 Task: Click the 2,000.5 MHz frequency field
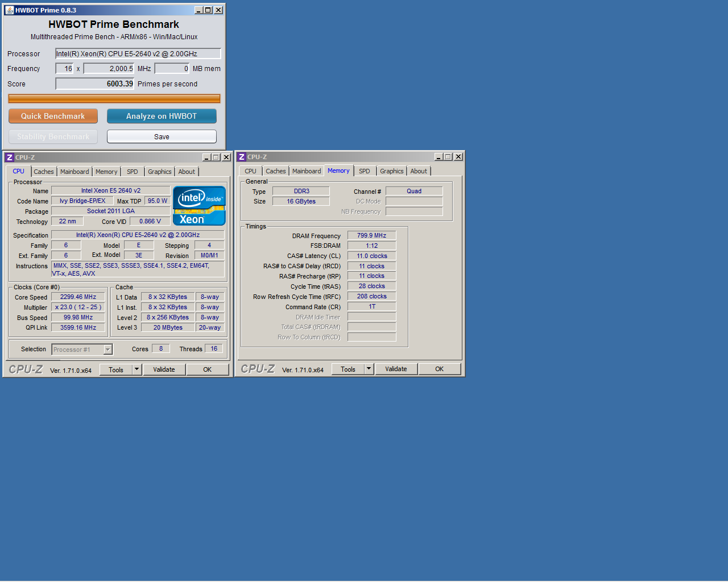click(109, 68)
